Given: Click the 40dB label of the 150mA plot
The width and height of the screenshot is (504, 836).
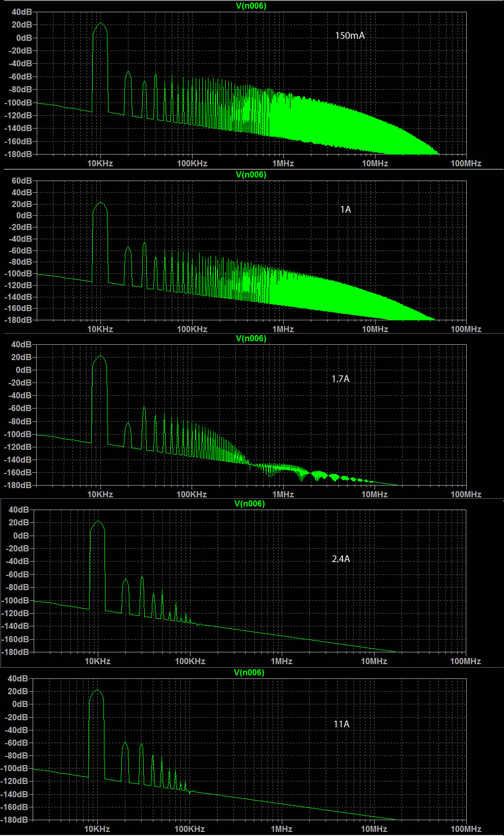Looking at the screenshot, I should (22, 12).
